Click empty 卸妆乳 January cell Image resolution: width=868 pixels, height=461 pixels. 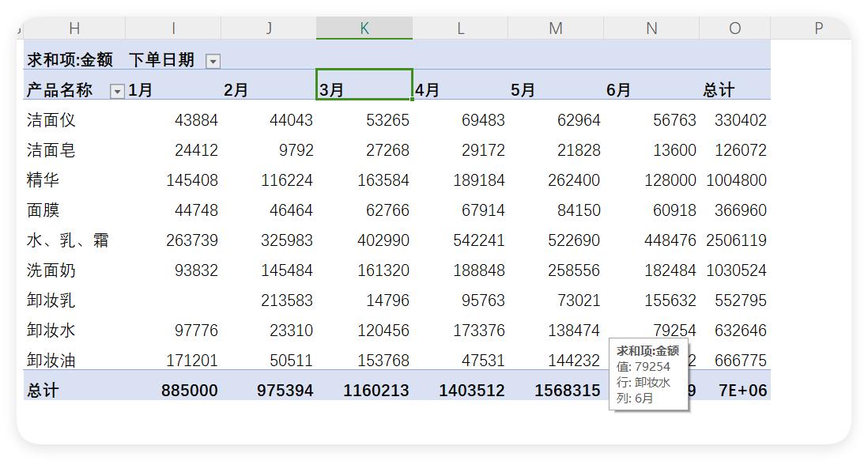pos(173,300)
